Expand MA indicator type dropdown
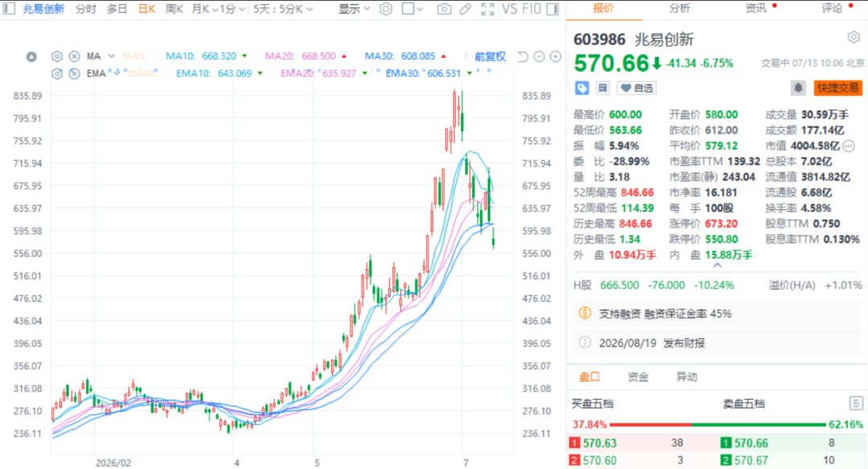 [111, 56]
